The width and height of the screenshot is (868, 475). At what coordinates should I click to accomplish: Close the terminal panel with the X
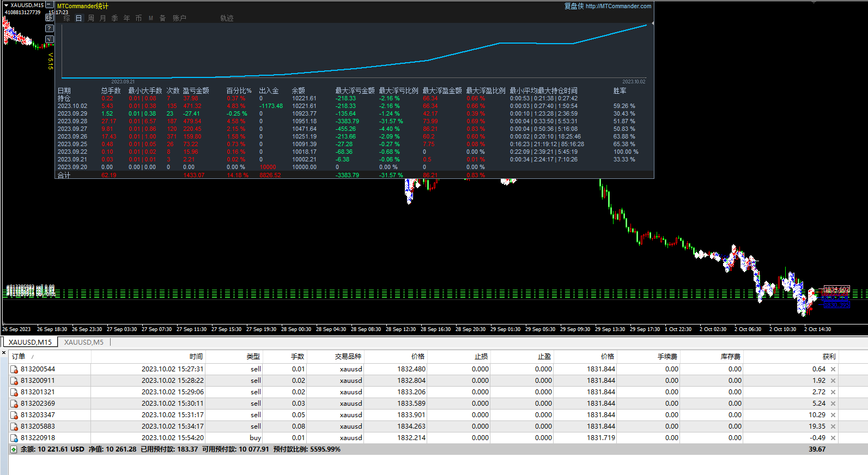[4, 353]
